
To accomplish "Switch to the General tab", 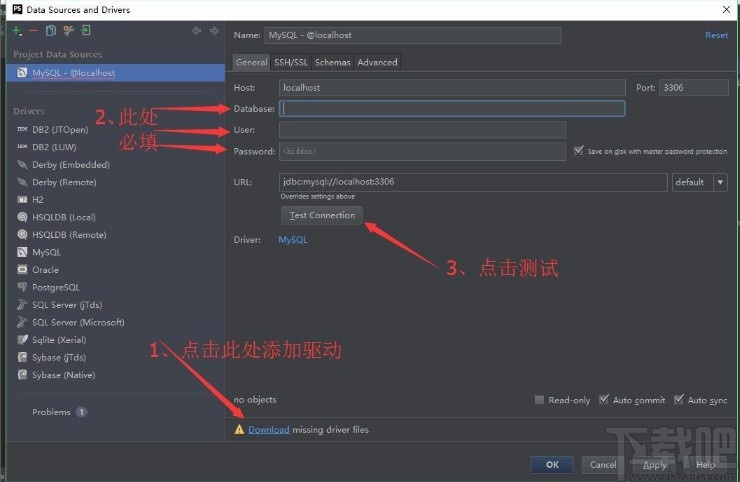I will (252, 62).
